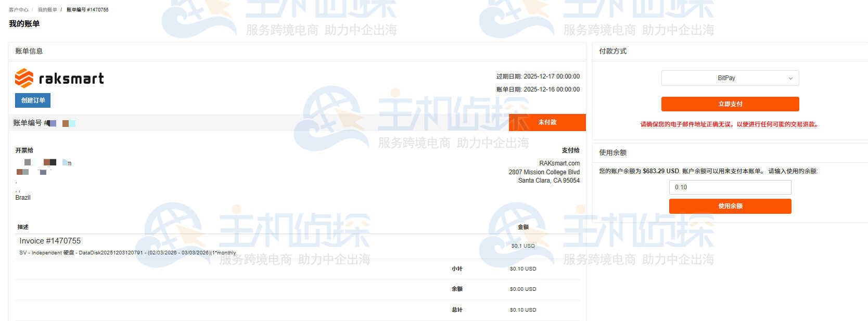The width and height of the screenshot is (868, 321).
Task: Click the 创建订单 create order button
Action: [x=33, y=100]
